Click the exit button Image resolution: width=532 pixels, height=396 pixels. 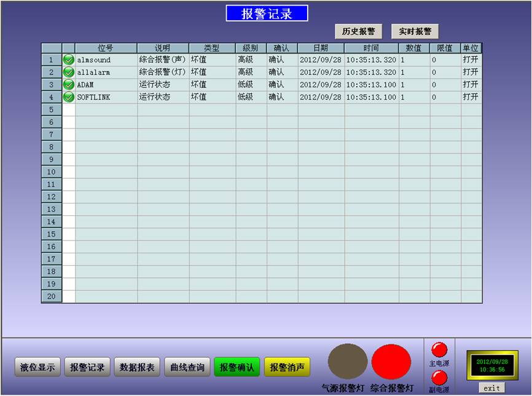tap(491, 388)
